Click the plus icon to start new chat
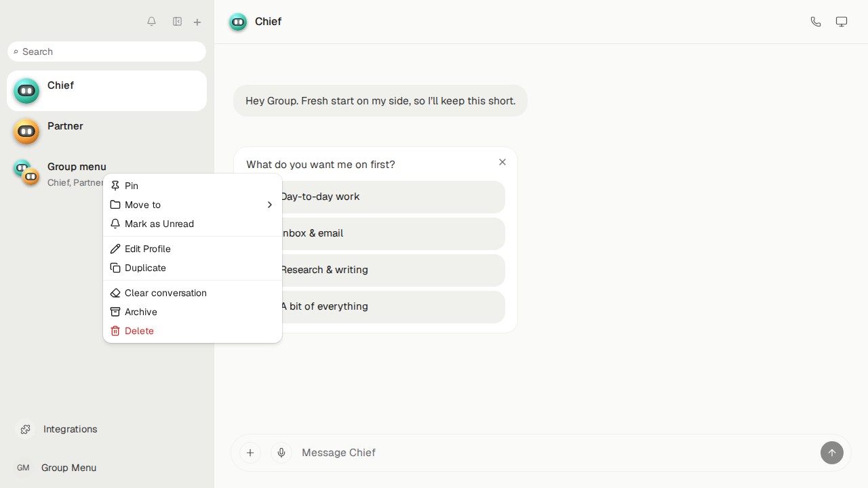The height and width of the screenshot is (488, 868). tap(197, 22)
